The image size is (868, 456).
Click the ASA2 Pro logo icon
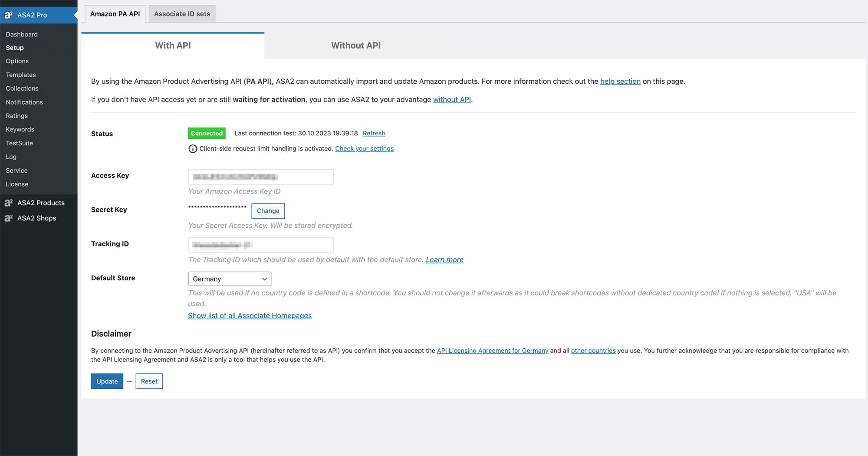click(9, 15)
